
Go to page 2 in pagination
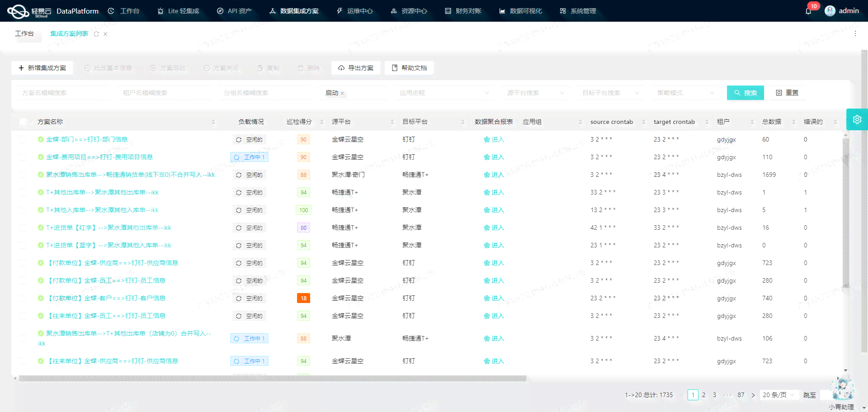[x=704, y=395]
